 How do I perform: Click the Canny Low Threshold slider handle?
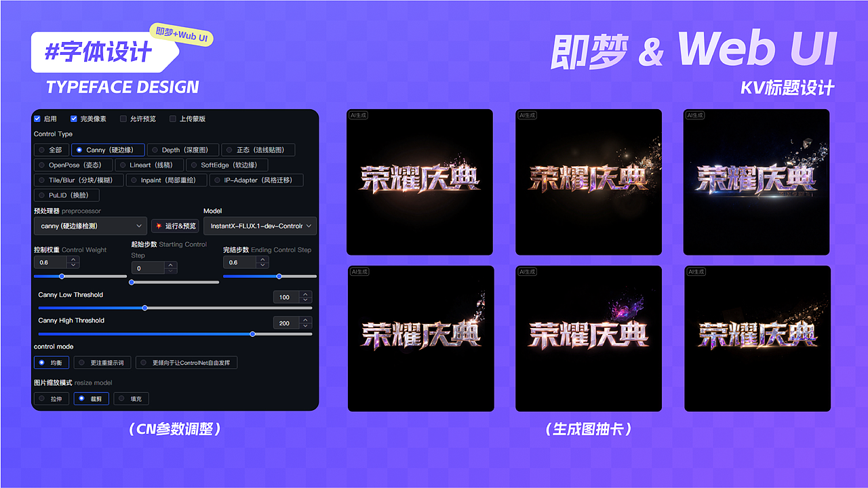point(144,308)
